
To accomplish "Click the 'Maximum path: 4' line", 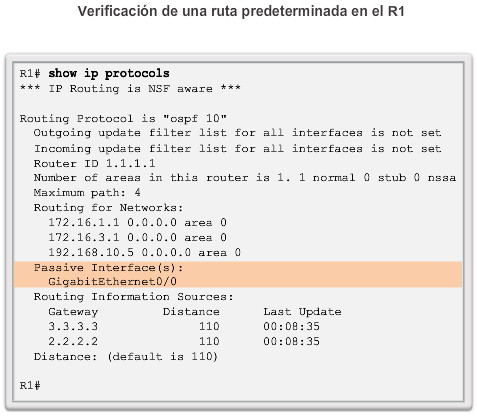I will [x=87, y=193].
